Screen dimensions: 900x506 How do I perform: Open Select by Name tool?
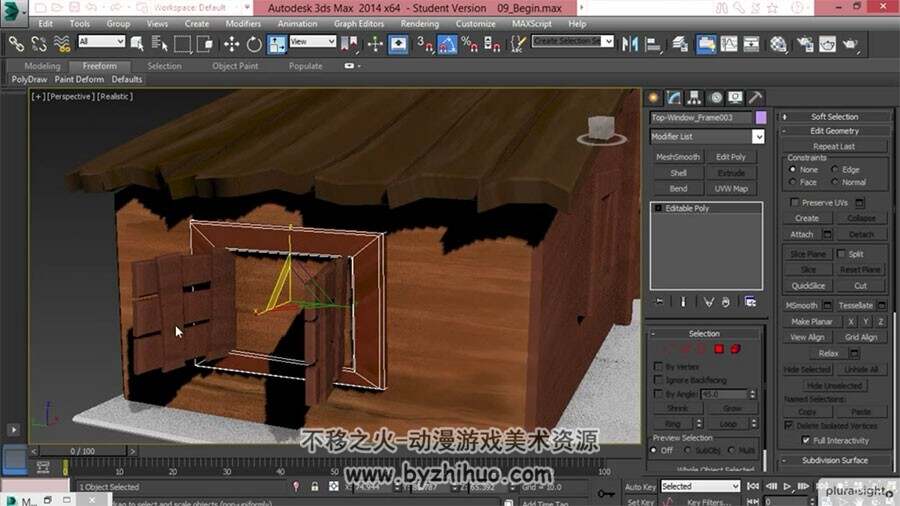tap(160, 44)
